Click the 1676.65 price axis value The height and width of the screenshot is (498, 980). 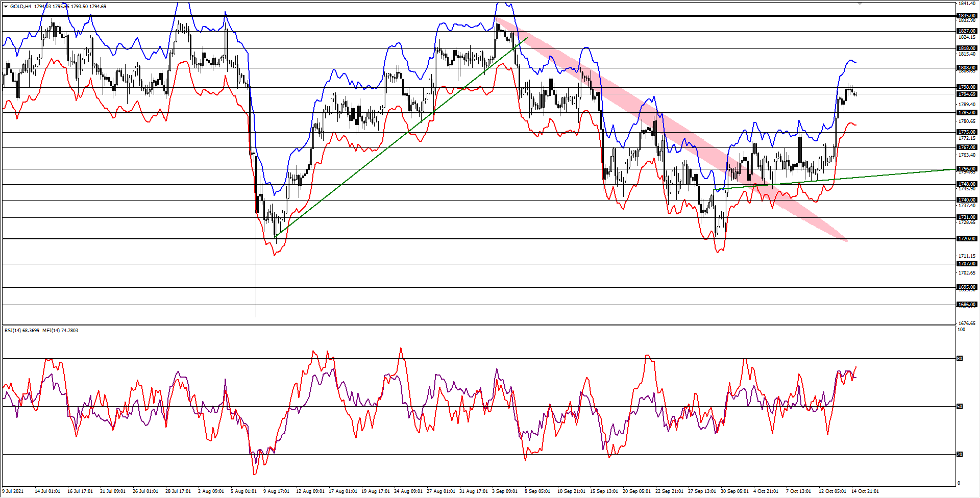pos(967,323)
